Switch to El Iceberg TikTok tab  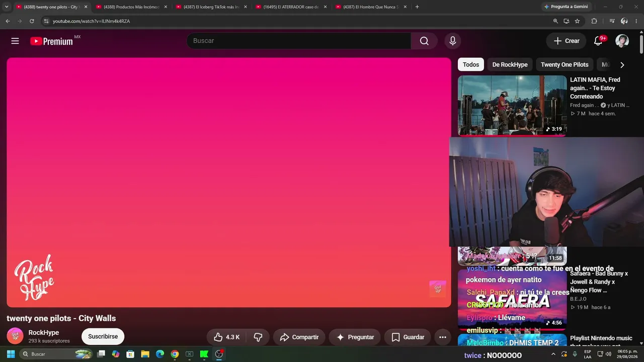pyautogui.click(x=212, y=7)
